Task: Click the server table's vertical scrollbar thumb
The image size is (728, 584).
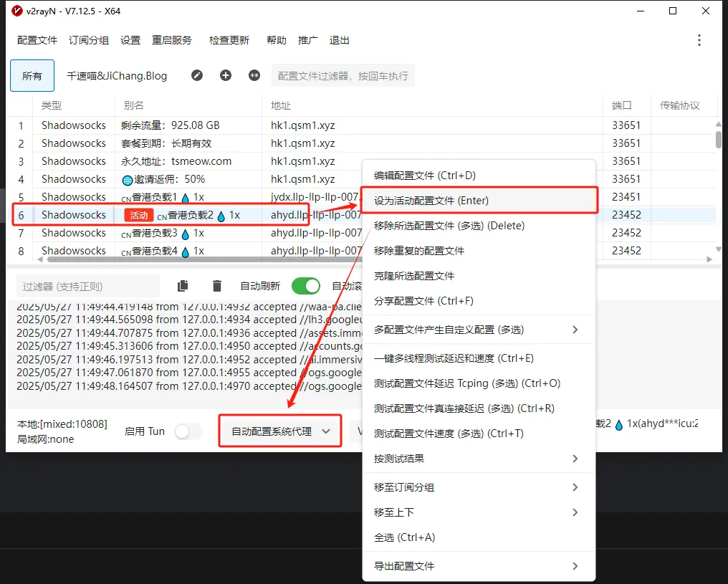Action: 719,140
